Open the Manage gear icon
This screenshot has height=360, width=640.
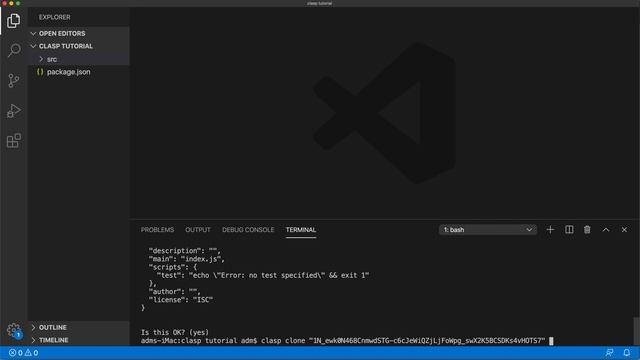(13, 330)
